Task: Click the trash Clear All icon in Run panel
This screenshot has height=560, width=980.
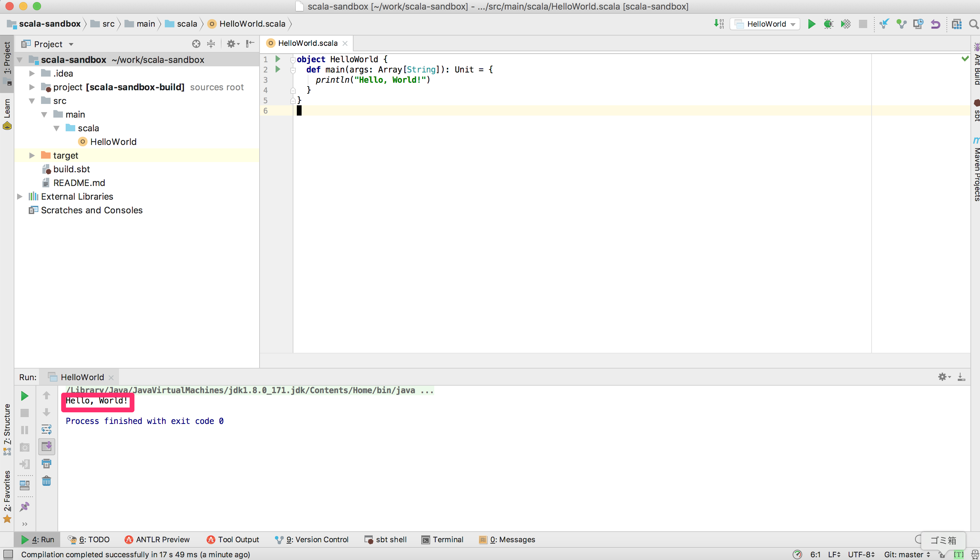Action: coord(47,481)
